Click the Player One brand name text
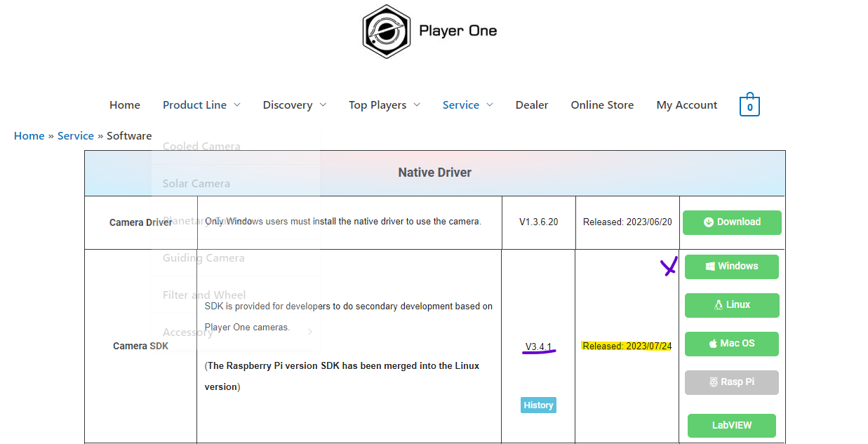Image resolution: width=868 pixels, height=444 pixels. 458,31
